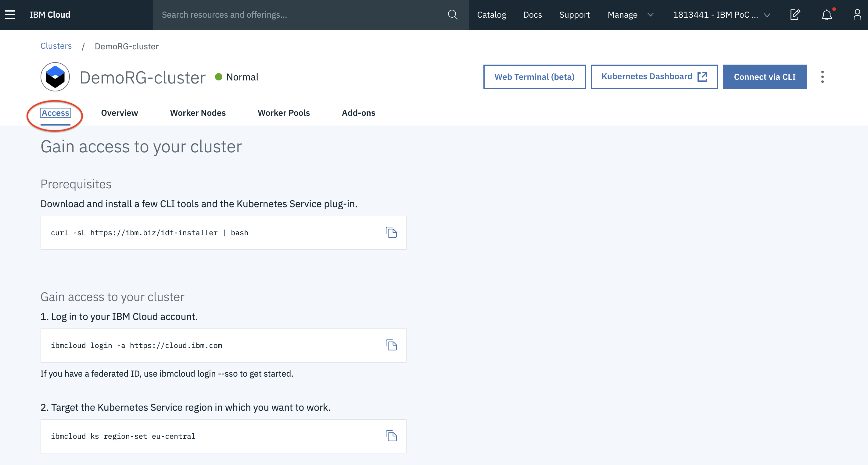
Task: Expand the Manage dropdown
Action: pos(630,15)
